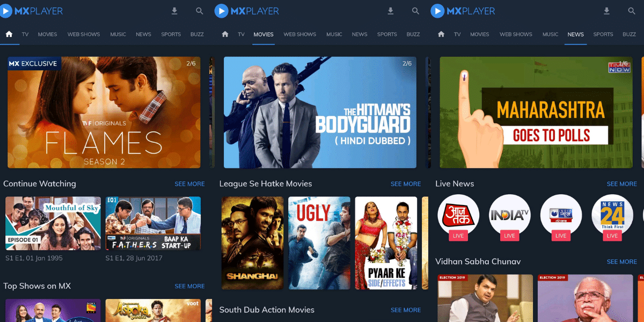See more South Dub Action Movies
Viewport: 644px width, 322px height.
(406, 310)
